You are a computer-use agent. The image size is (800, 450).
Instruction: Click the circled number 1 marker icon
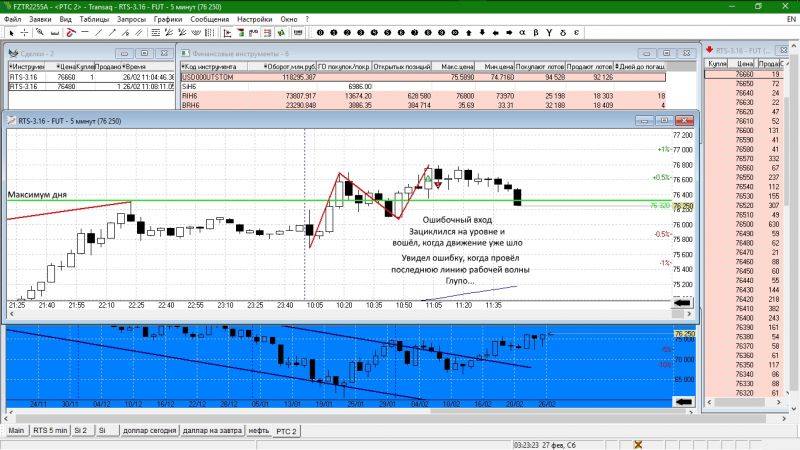[x=334, y=33]
